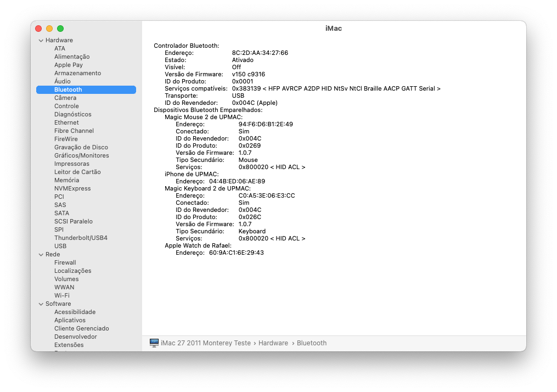Viewport: 557px width, 392px height.
Task: Click the product ID 0x0269
Action: pos(249,145)
